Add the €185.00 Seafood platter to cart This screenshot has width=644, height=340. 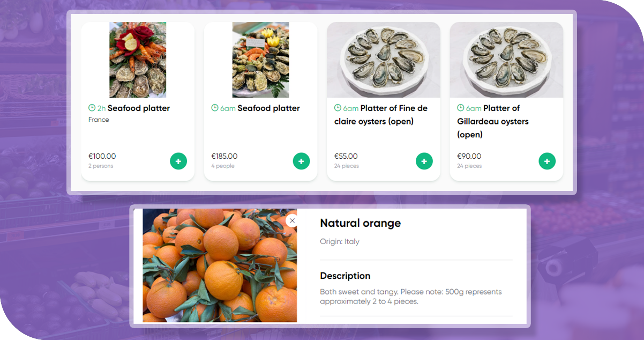[301, 161]
